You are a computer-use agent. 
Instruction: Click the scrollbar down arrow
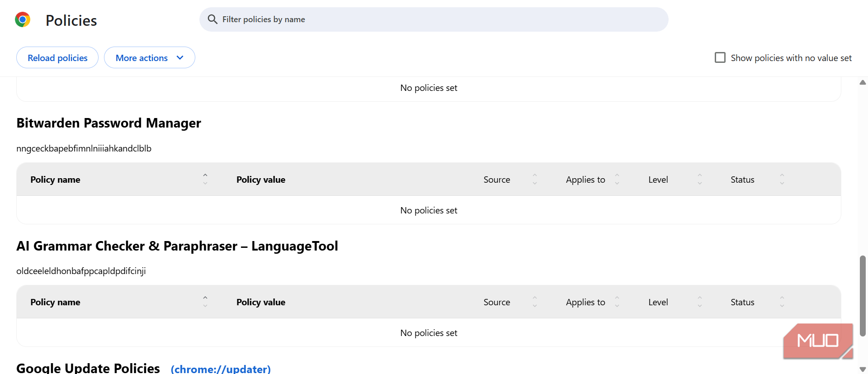point(863,369)
